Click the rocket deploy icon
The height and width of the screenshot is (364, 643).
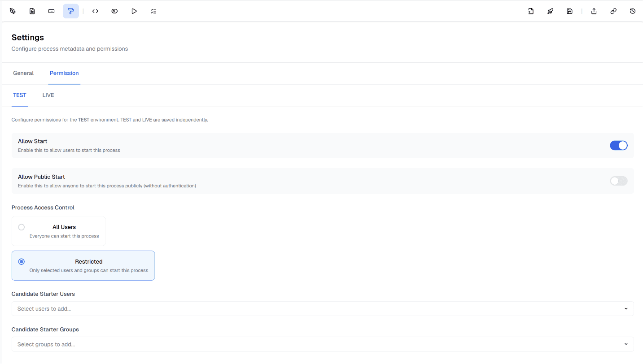[x=550, y=11]
